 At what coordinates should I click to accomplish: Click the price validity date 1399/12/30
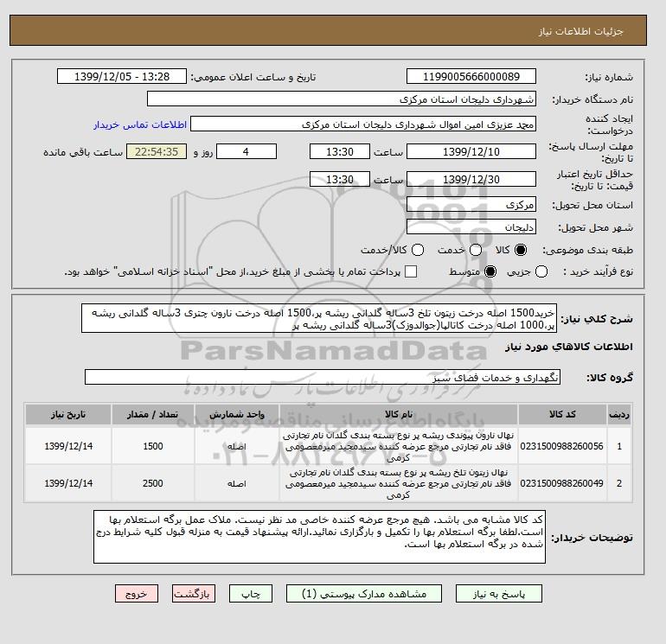coord(471,179)
